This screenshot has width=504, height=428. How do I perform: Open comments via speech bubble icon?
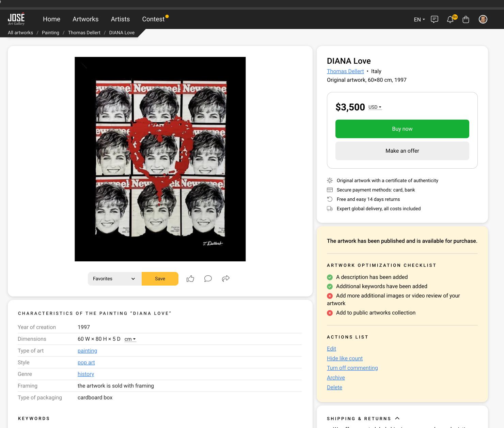[x=208, y=279]
